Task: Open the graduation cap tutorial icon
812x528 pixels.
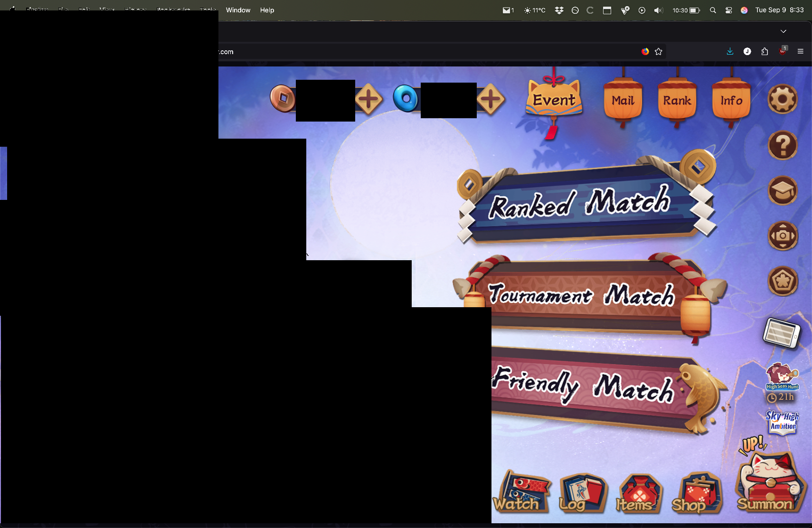Action: (x=783, y=190)
